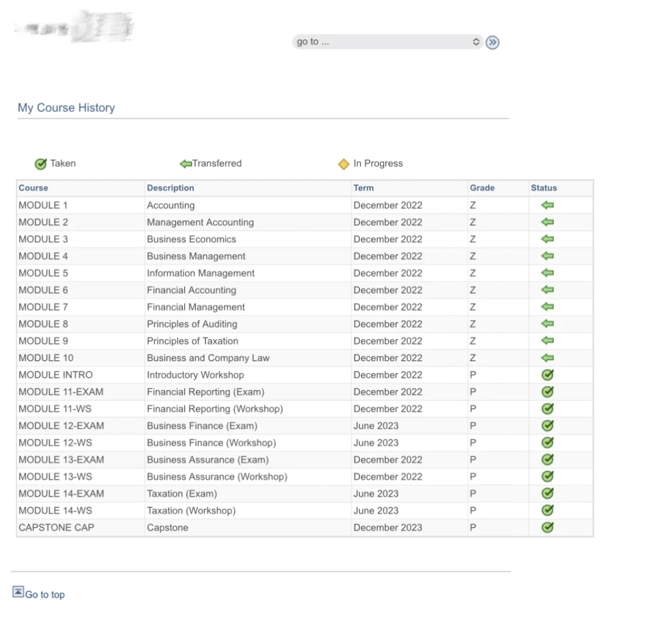Image resolution: width=662 pixels, height=644 pixels.
Task: Click the In Progress yellow diamond icon
Action: [344, 164]
